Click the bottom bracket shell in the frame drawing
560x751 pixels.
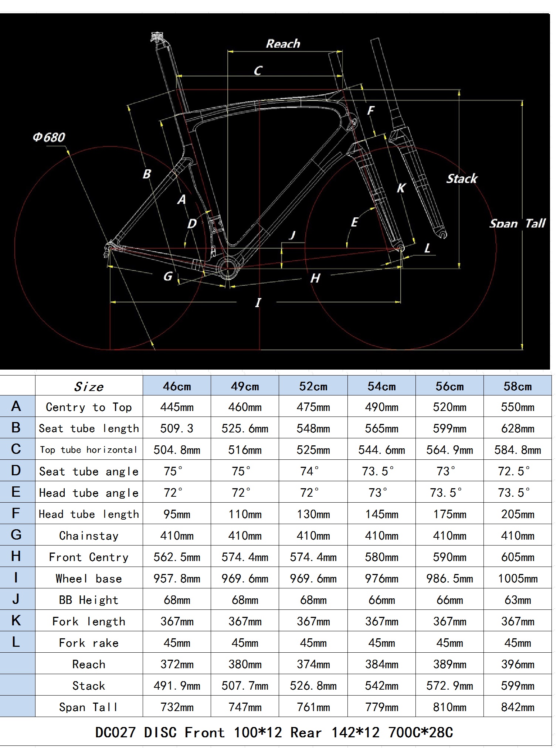point(228,267)
